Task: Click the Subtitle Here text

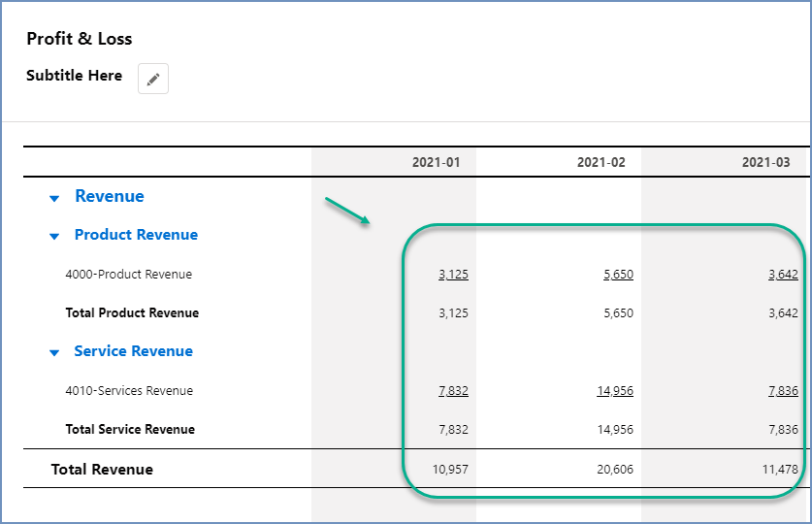Action: pos(75,76)
